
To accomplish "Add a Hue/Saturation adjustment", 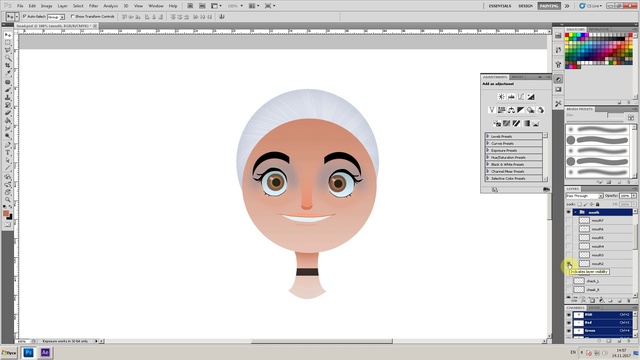I will (501, 110).
